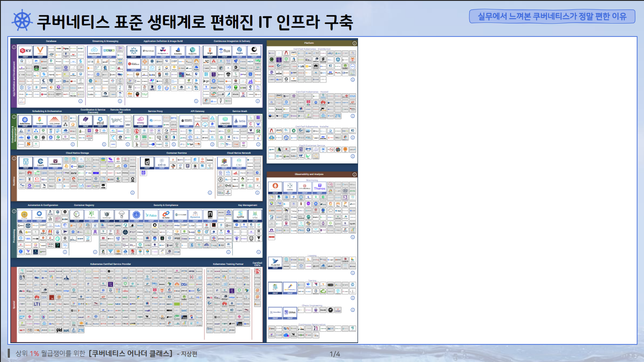644x362 pixels.
Task: Click the NATS project card
Action: 109,51
